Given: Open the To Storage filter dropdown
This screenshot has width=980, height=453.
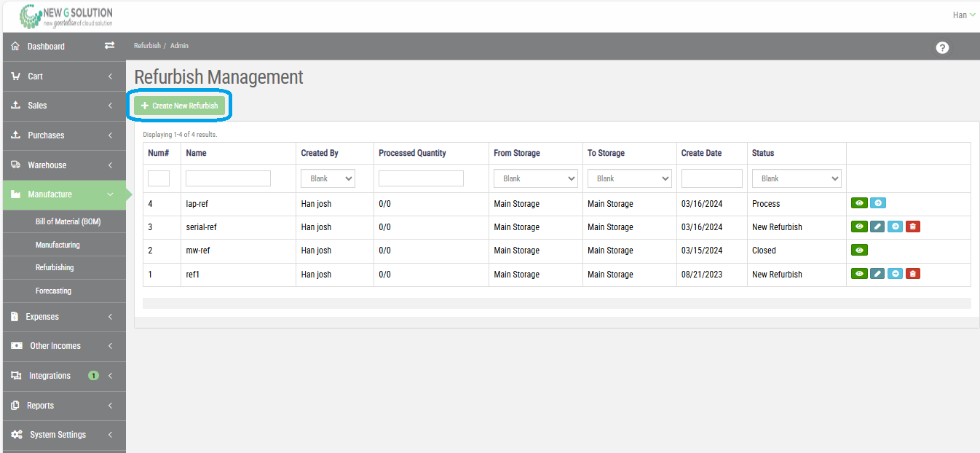Looking at the screenshot, I should 629,178.
